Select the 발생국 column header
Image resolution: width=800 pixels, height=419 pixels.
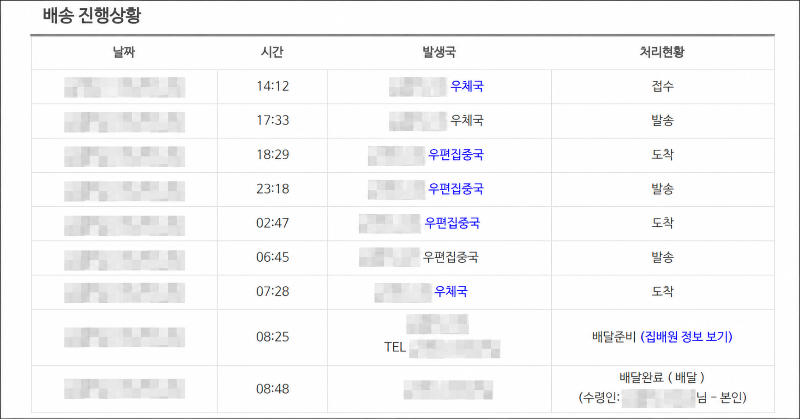pos(439,52)
